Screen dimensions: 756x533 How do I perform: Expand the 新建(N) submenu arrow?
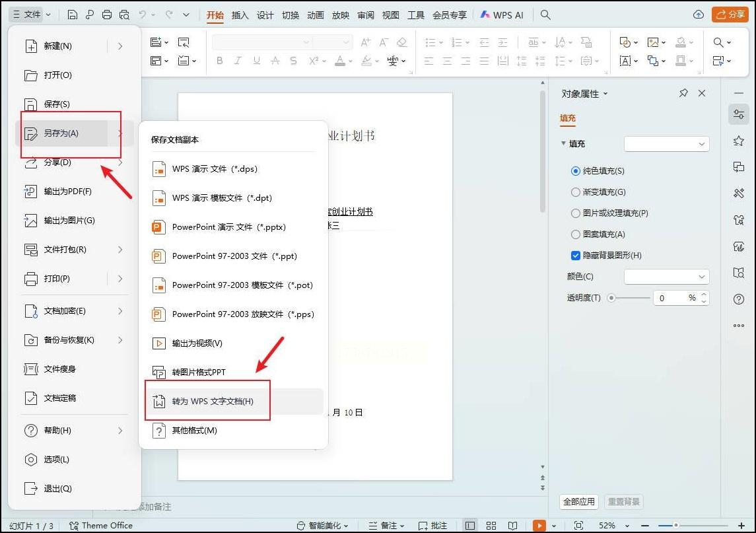[120, 46]
